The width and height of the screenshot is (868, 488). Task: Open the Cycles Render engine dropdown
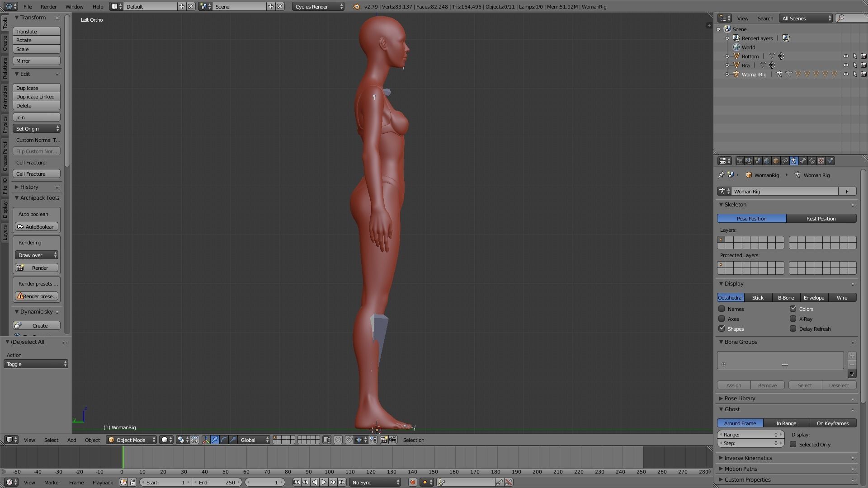318,7
